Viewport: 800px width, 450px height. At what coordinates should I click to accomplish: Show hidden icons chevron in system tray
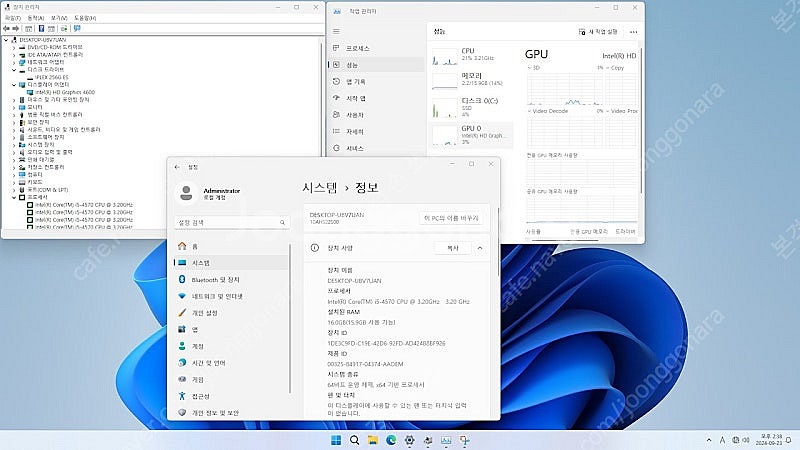tap(709, 440)
